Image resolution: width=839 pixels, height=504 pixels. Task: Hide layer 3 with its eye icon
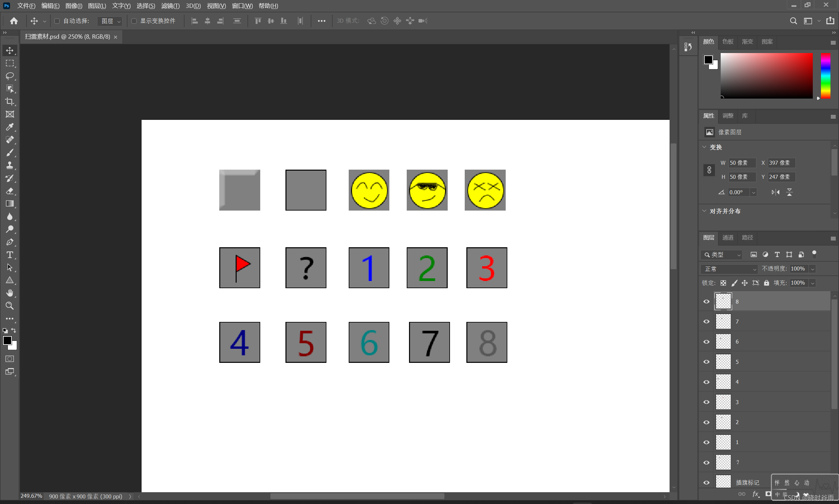[707, 402]
